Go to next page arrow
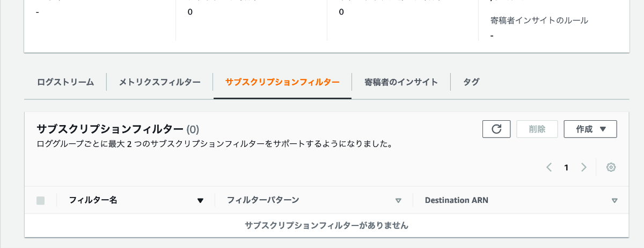This screenshot has width=644, height=248. (584, 167)
